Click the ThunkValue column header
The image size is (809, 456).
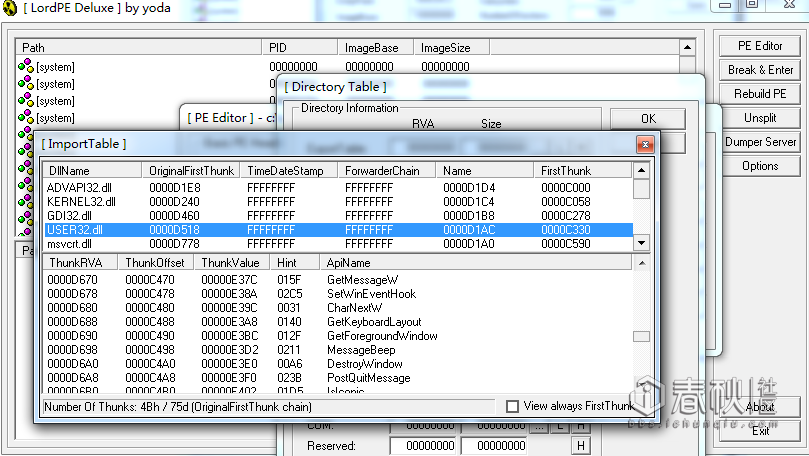pos(232,263)
